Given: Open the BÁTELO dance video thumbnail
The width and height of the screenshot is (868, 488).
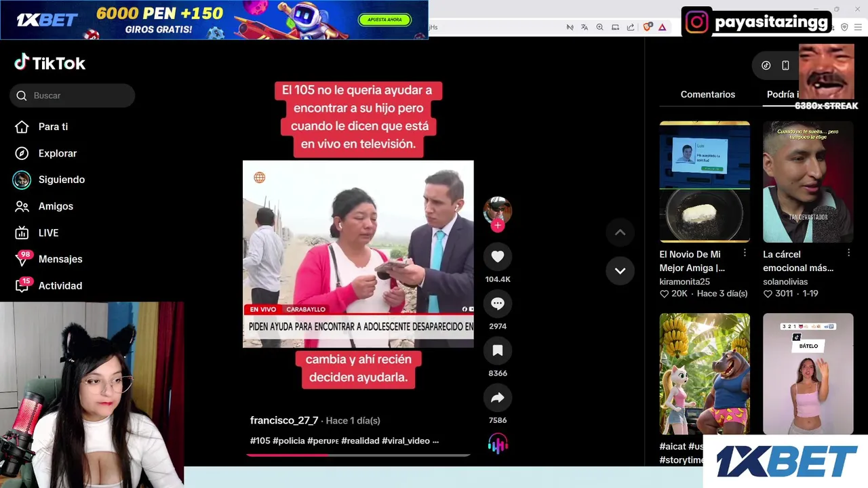Looking at the screenshot, I should 808,373.
